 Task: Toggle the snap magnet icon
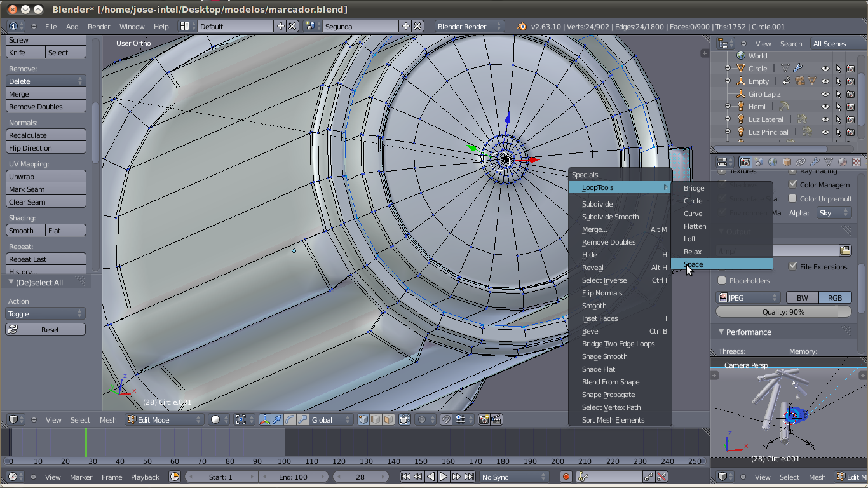(x=446, y=419)
